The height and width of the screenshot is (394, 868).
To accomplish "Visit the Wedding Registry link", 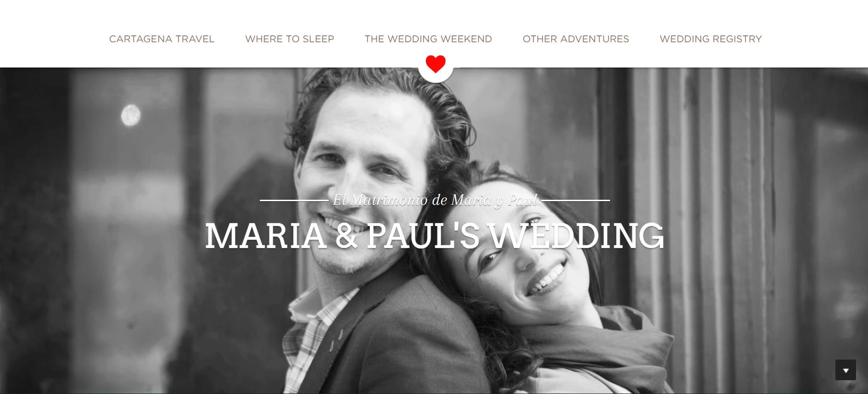I will (x=711, y=39).
